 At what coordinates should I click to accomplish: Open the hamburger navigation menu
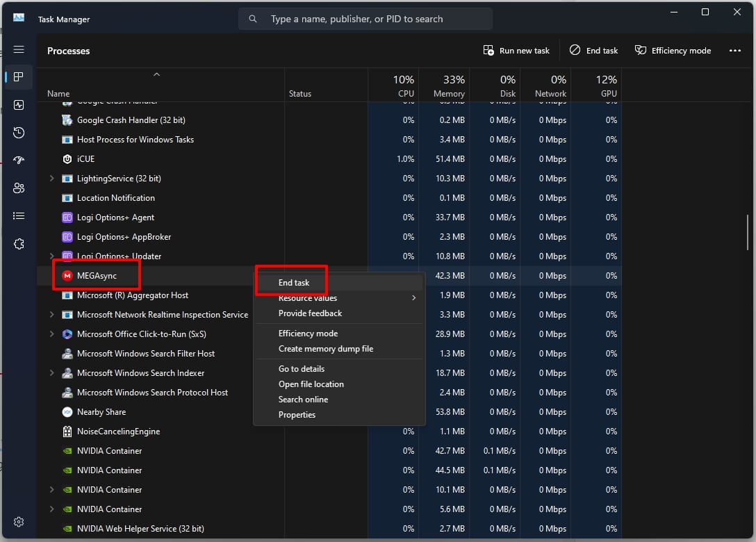(x=19, y=49)
